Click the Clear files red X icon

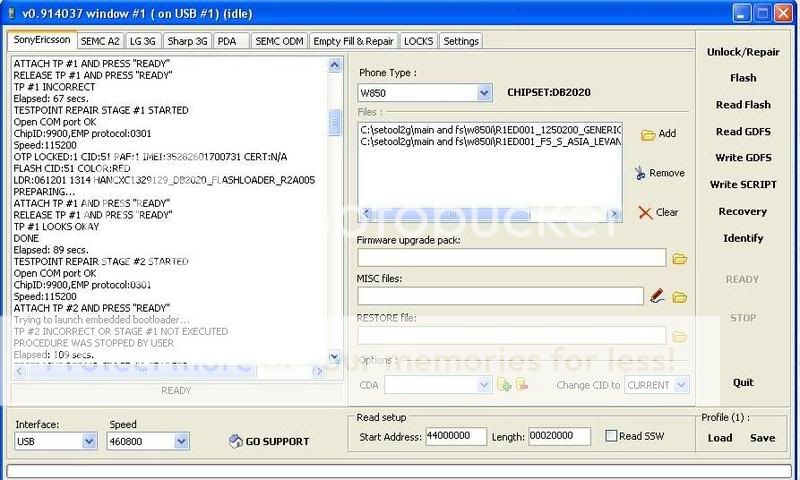[645, 212]
